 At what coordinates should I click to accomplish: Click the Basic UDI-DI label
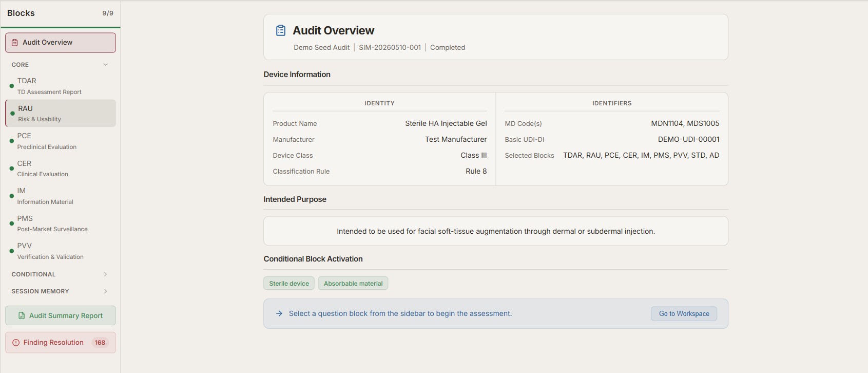pyautogui.click(x=525, y=140)
